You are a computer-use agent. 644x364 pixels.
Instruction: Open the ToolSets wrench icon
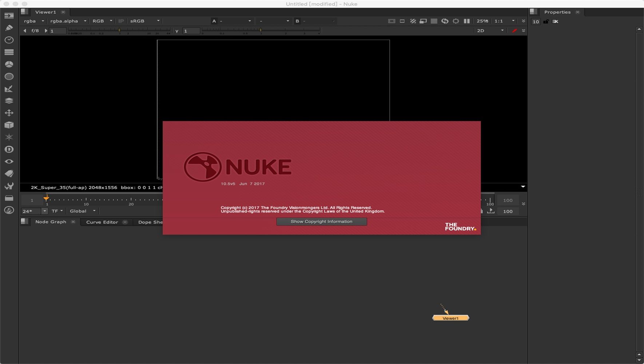pos(9,186)
